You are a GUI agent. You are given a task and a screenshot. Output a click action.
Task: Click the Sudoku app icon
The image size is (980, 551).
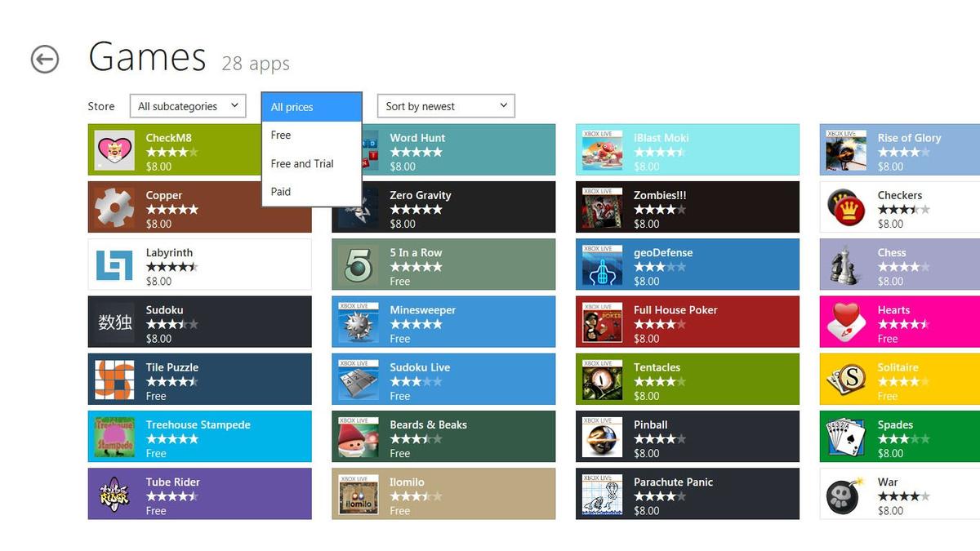point(114,322)
